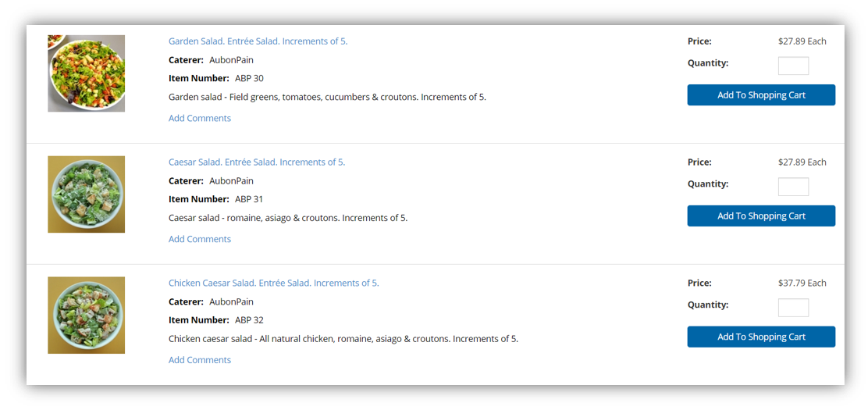Viewport: 868px width, 410px height.
Task: Select the Garden salad description text
Action: pyautogui.click(x=327, y=97)
